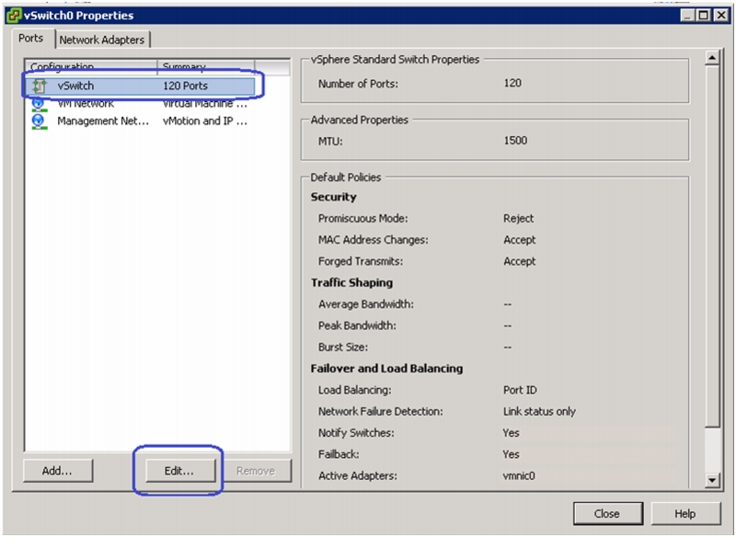Switch to the Network Adapters tab

click(x=102, y=40)
